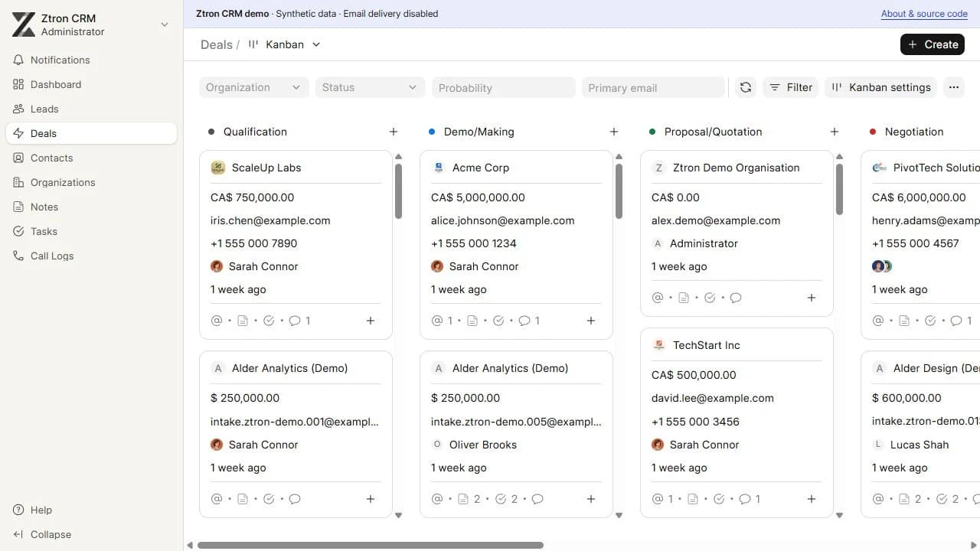
Task: Navigate to Contacts
Action: click(x=92, y=158)
